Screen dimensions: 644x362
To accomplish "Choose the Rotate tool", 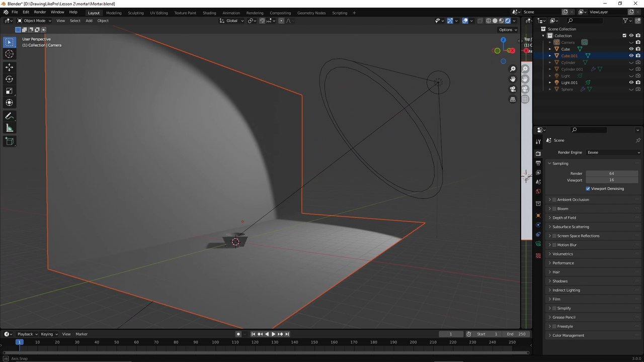I will [x=9, y=79].
